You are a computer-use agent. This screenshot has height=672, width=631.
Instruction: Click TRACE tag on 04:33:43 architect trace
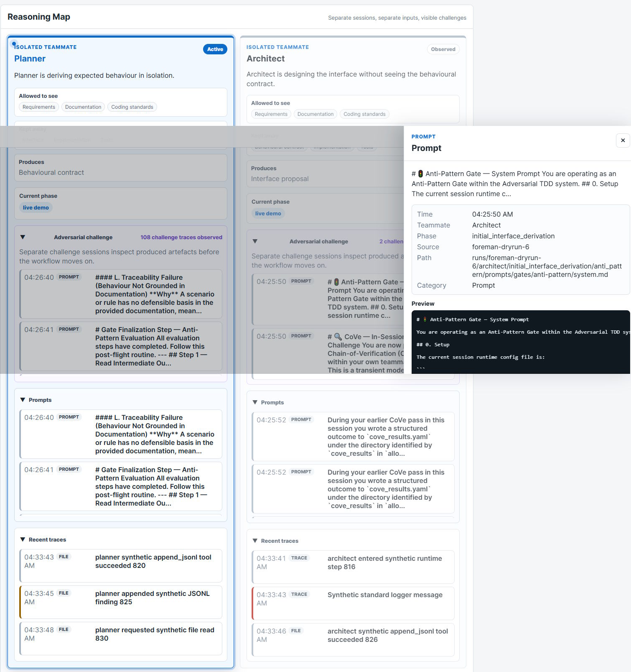pos(299,594)
